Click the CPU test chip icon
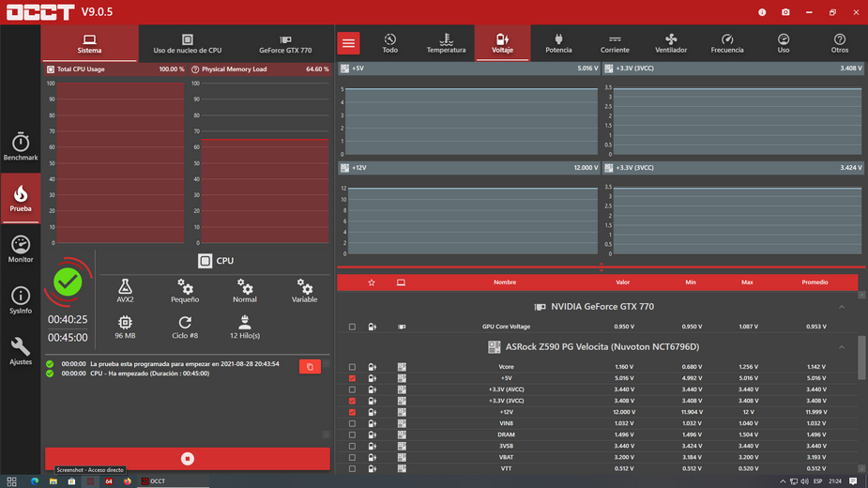The width and height of the screenshot is (868, 488). 205,261
